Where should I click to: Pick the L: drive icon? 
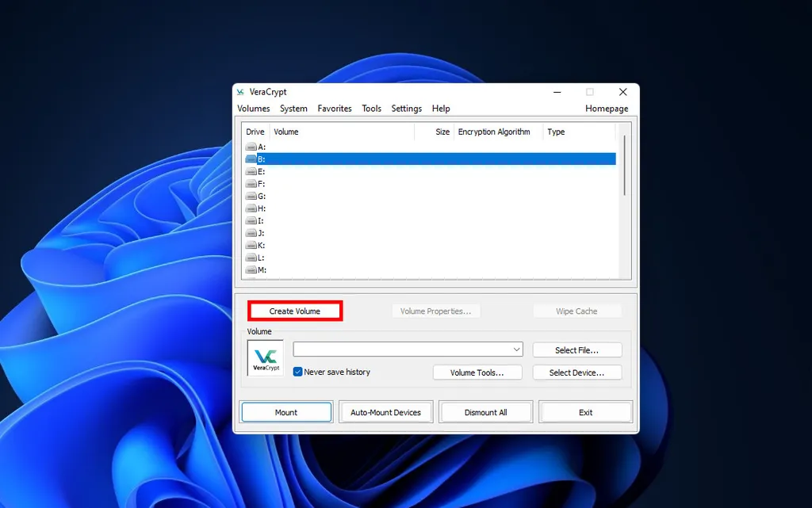251,258
